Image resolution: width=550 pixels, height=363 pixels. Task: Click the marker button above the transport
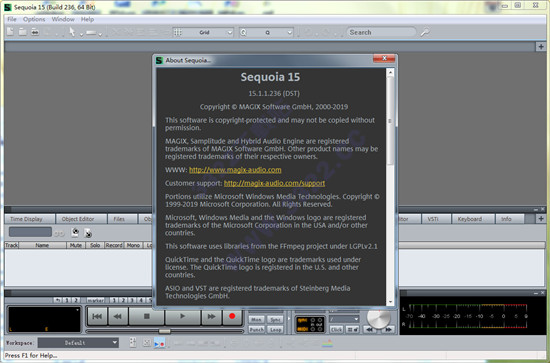point(95,300)
